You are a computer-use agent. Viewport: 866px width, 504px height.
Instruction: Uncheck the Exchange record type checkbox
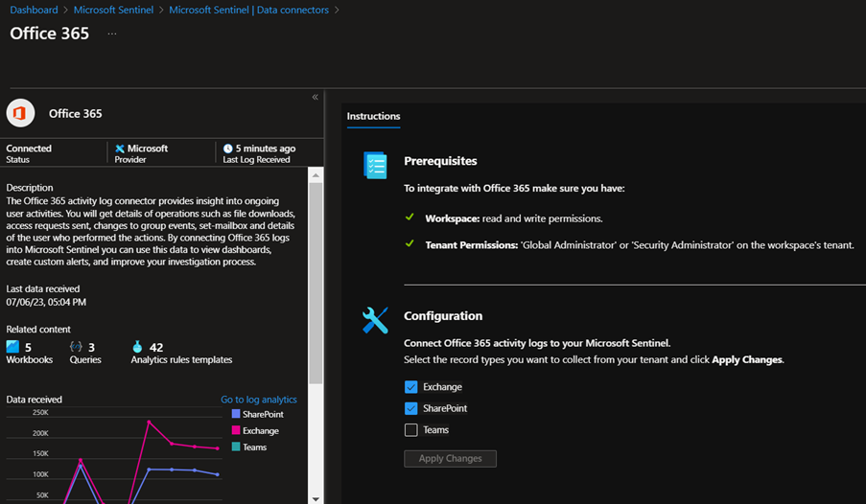410,387
